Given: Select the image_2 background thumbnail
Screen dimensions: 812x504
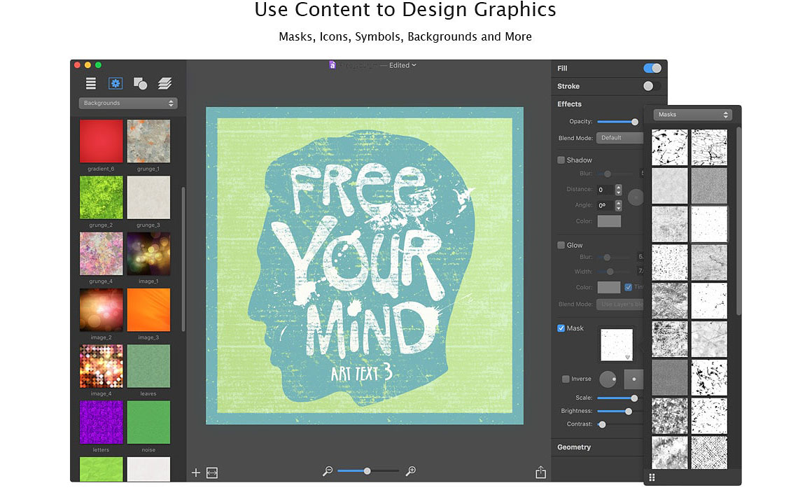Looking at the screenshot, I should [101, 310].
